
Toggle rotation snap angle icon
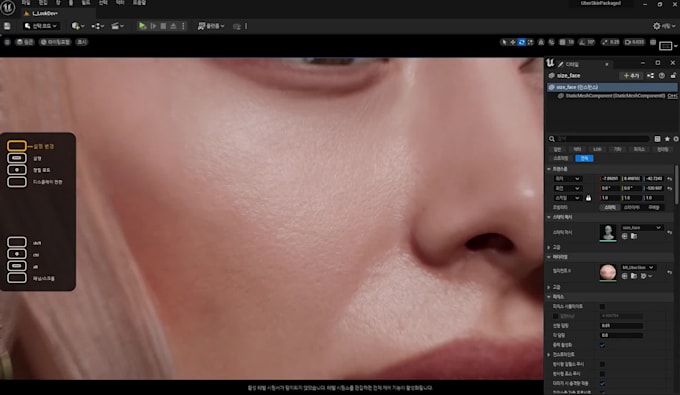click(582, 42)
